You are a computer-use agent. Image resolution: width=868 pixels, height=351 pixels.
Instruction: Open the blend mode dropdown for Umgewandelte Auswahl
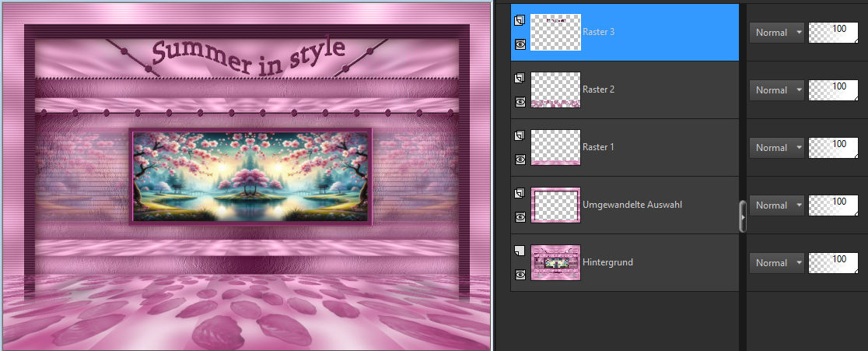pyautogui.click(x=777, y=205)
